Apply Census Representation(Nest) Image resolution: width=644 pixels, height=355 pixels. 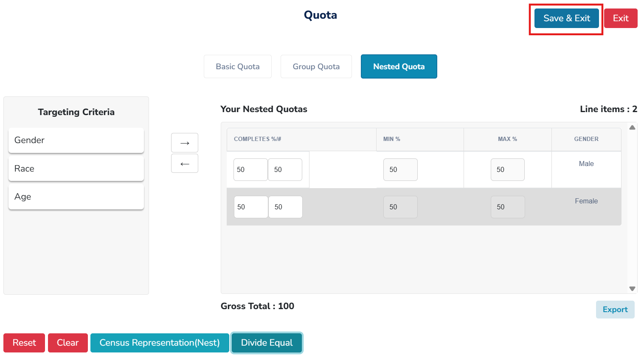pyautogui.click(x=160, y=343)
